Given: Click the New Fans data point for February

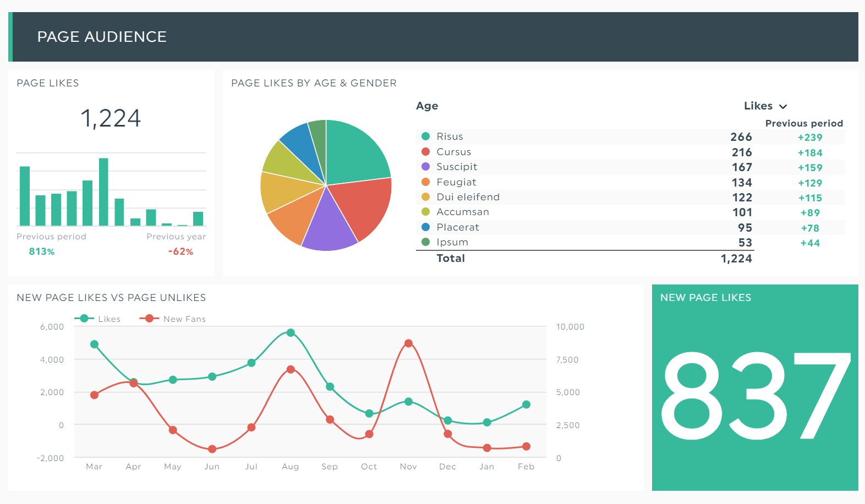Looking at the screenshot, I should coord(526,446).
